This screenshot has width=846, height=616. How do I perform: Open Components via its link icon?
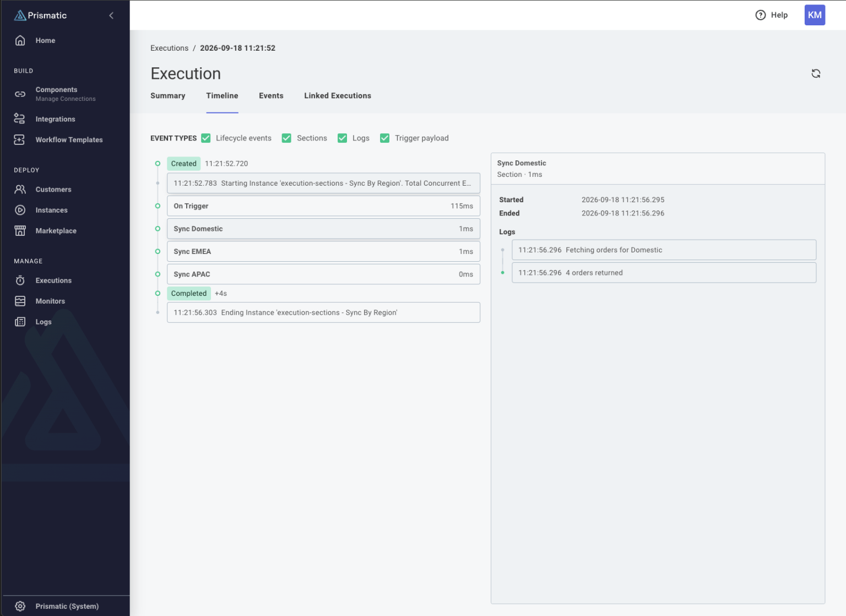[x=20, y=94]
